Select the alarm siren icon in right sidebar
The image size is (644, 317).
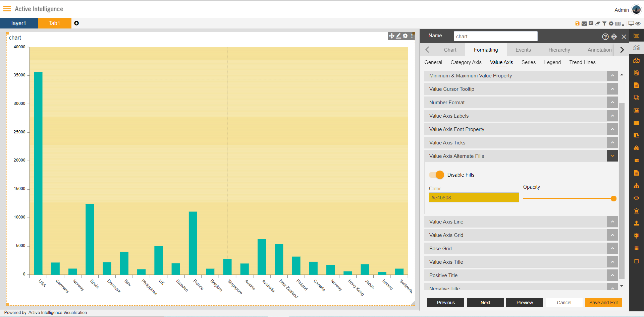tap(636, 211)
